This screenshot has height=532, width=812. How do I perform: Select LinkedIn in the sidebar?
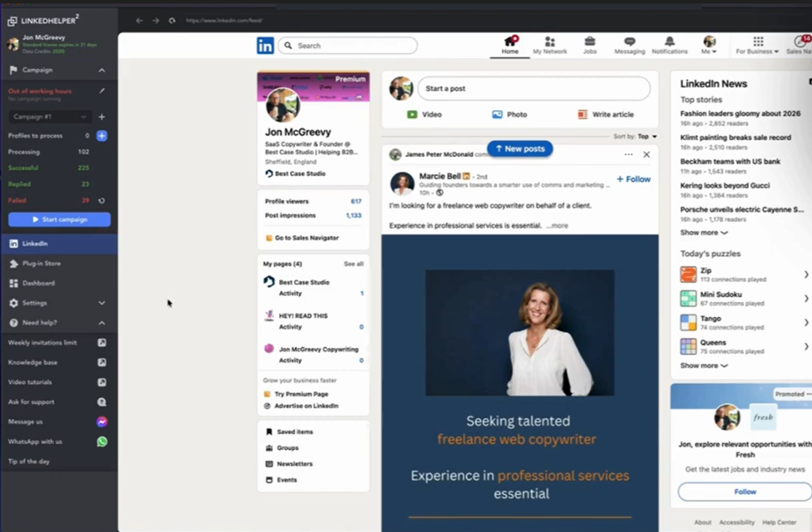click(x=59, y=243)
